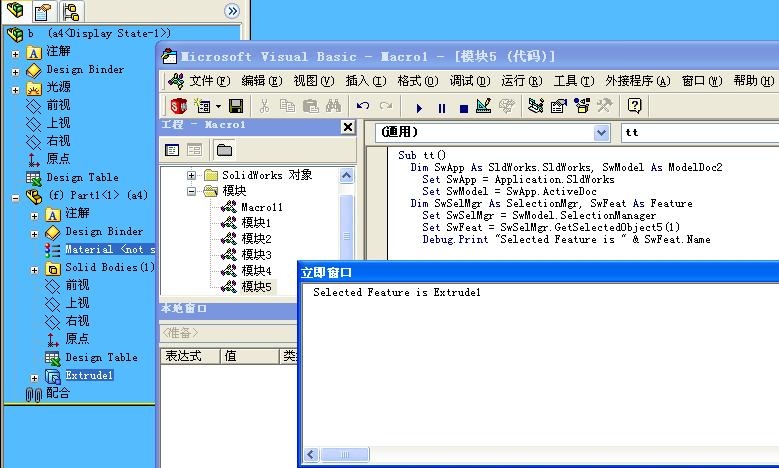This screenshot has height=468, width=779.
Task: Click the View Code button in project pane
Action: tap(172, 150)
